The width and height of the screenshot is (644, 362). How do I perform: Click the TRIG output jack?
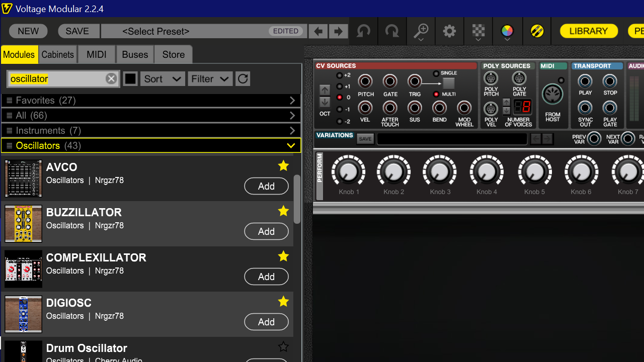415,81
